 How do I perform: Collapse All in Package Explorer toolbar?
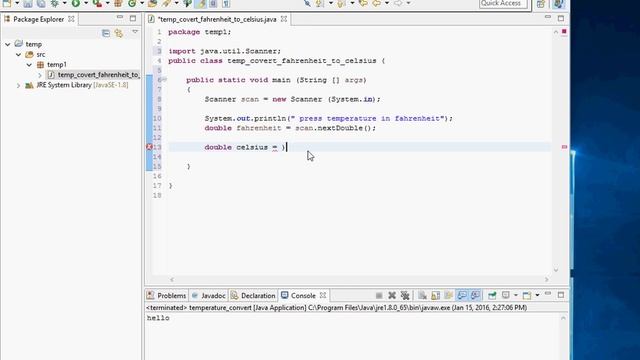tap(106, 33)
